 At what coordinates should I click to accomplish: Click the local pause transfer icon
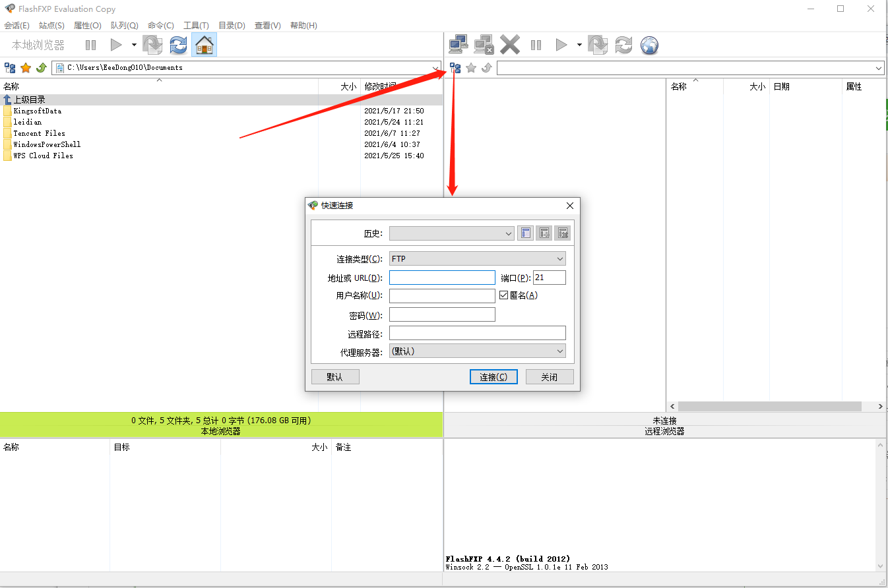click(x=90, y=45)
